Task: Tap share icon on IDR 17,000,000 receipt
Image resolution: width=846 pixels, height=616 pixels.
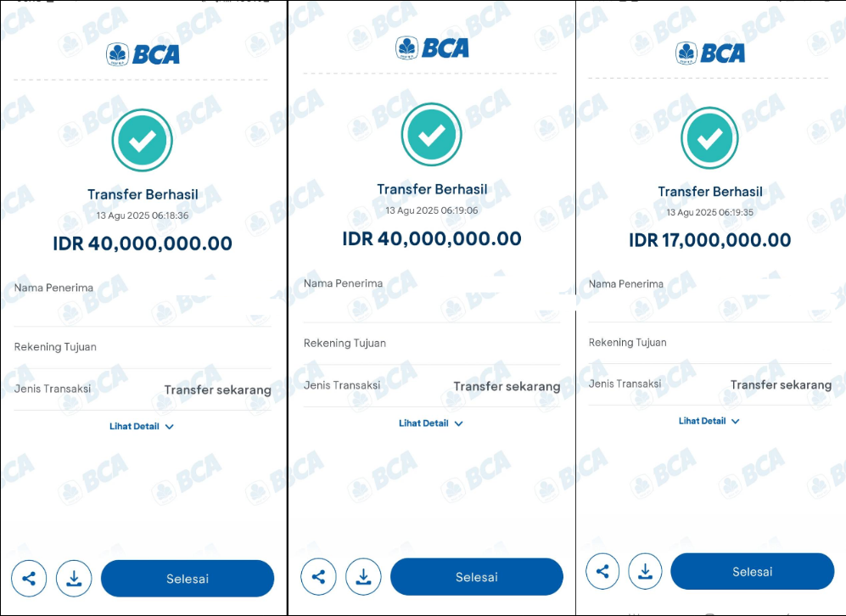Action: pos(602,571)
